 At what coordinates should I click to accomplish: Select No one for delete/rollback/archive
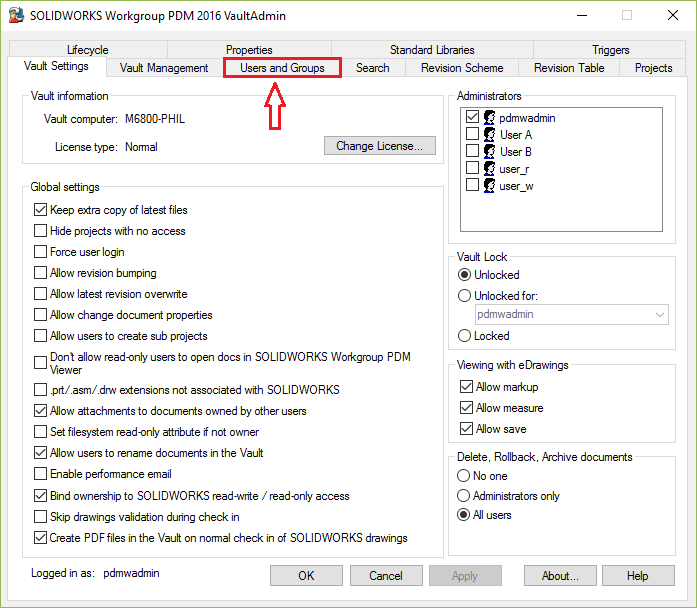tap(463, 476)
